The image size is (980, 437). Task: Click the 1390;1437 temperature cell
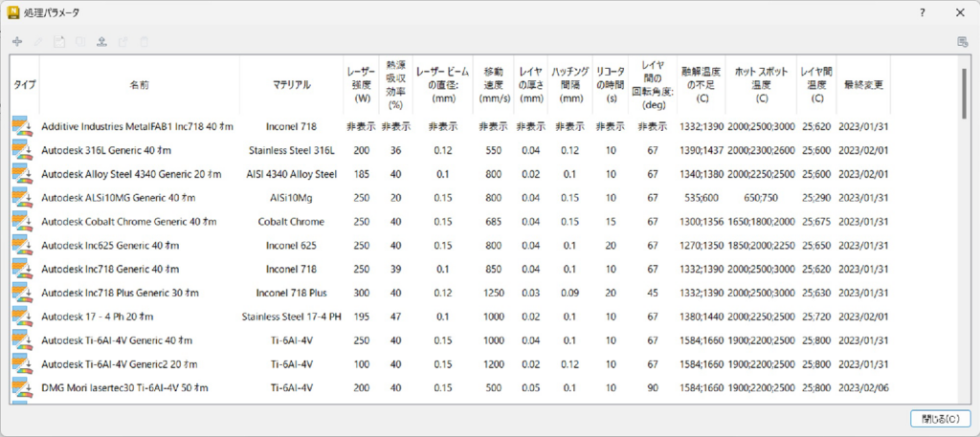tap(702, 150)
